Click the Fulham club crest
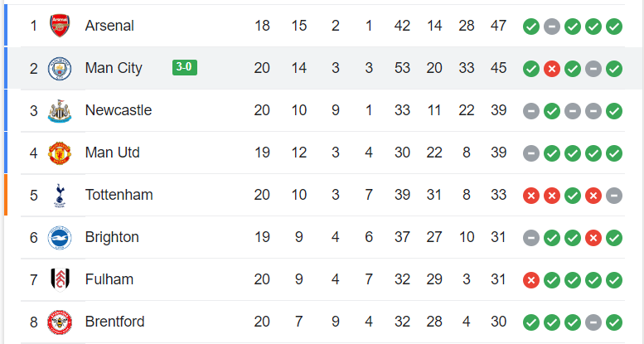 (x=59, y=279)
